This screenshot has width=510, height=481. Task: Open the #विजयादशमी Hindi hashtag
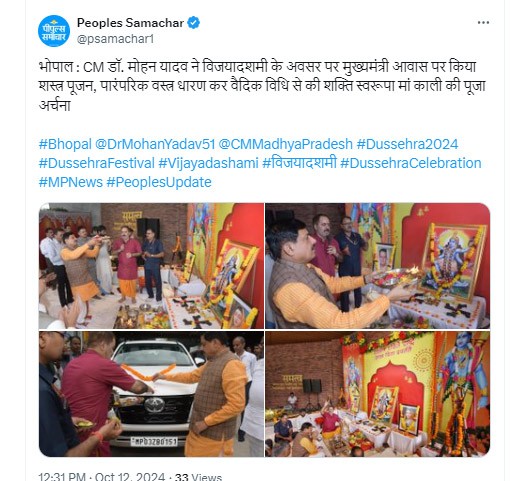[299, 163]
